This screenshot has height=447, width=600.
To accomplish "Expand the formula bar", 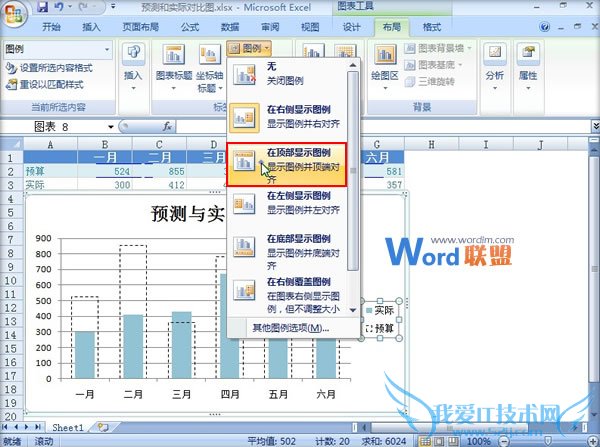I will (595, 126).
